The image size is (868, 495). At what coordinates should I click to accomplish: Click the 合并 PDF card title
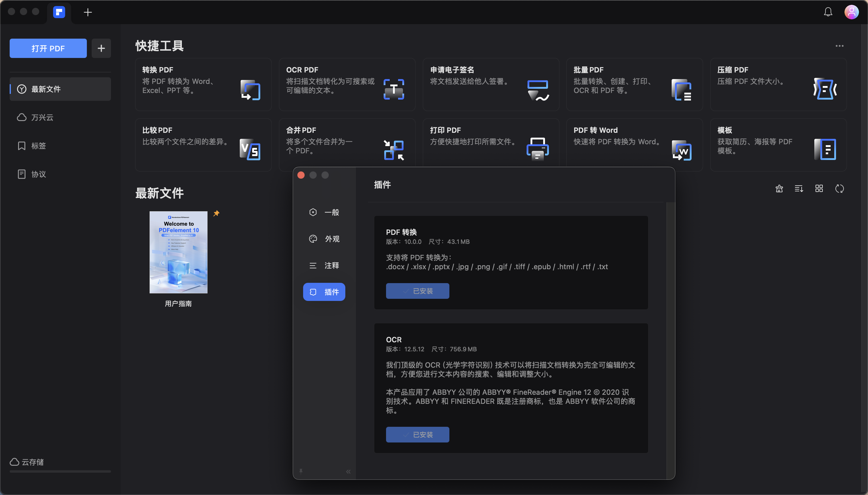click(301, 130)
